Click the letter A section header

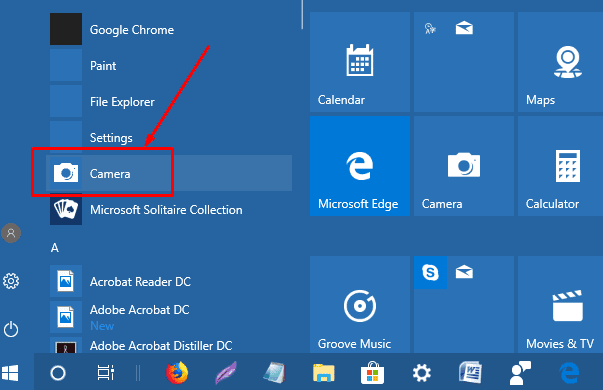tap(55, 248)
